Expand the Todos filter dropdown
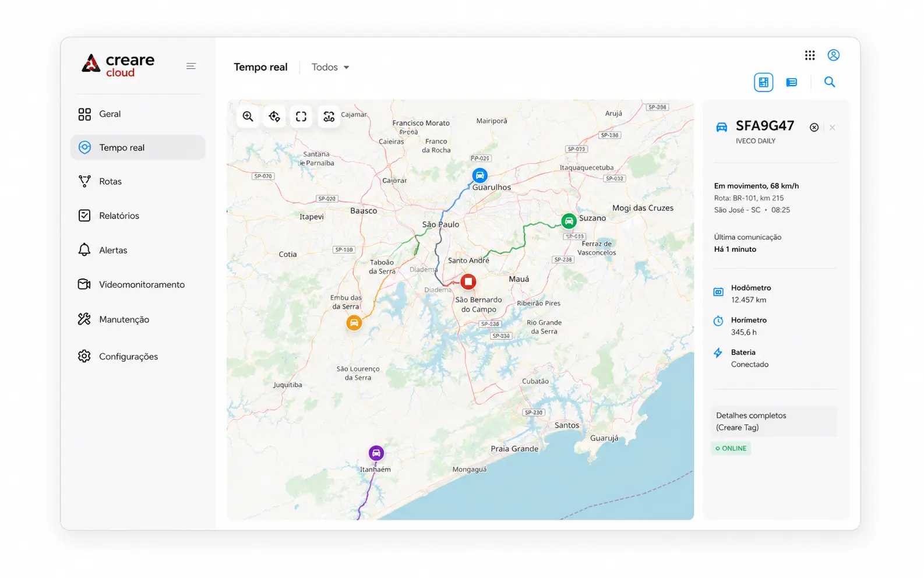The height and width of the screenshot is (578, 924). (x=330, y=67)
